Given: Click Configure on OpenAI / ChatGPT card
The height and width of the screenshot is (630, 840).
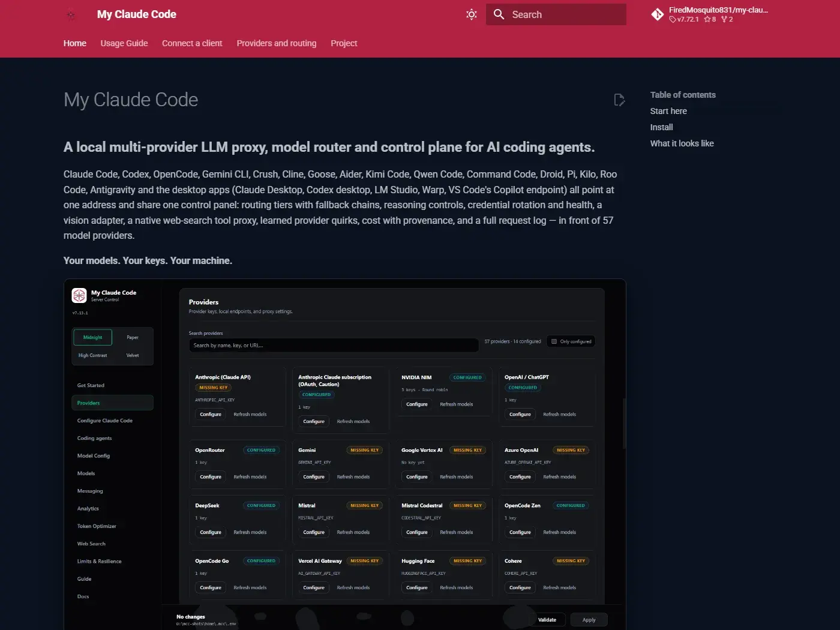Looking at the screenshot, I should (x=520, y=414).
